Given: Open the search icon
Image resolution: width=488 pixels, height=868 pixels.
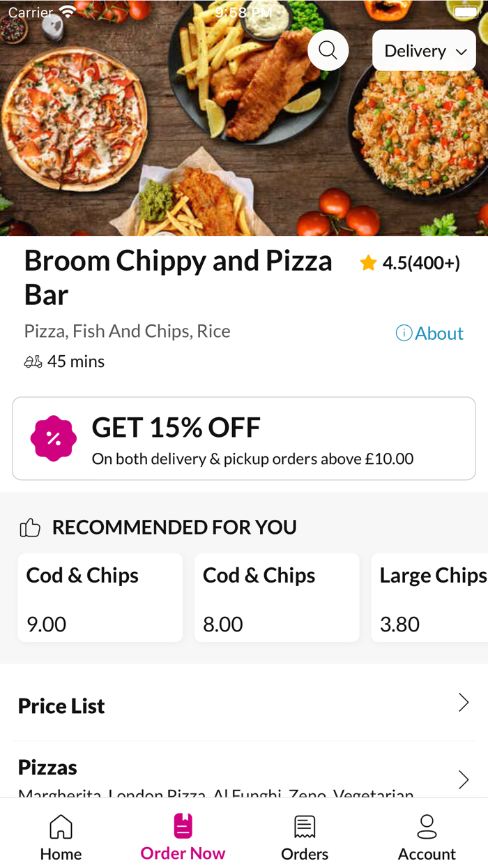Looking at the screenshot, I should [x=328, y=50].
